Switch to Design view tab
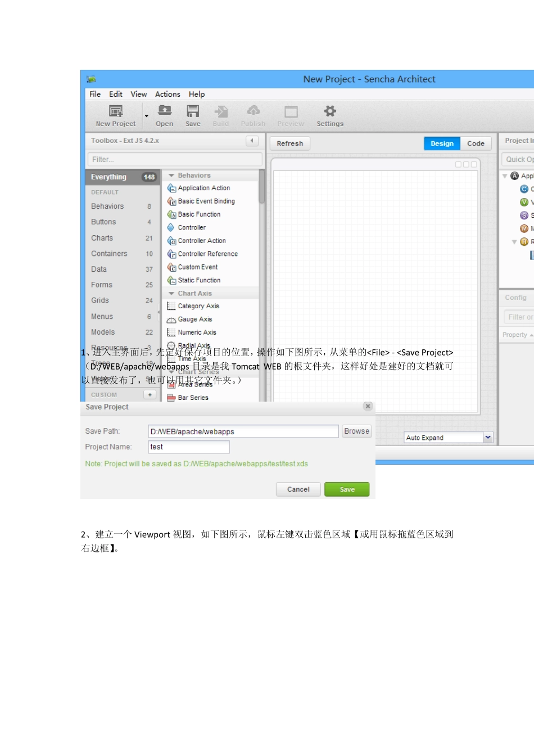This screenshot has height=756, width=534. [442, 143]
